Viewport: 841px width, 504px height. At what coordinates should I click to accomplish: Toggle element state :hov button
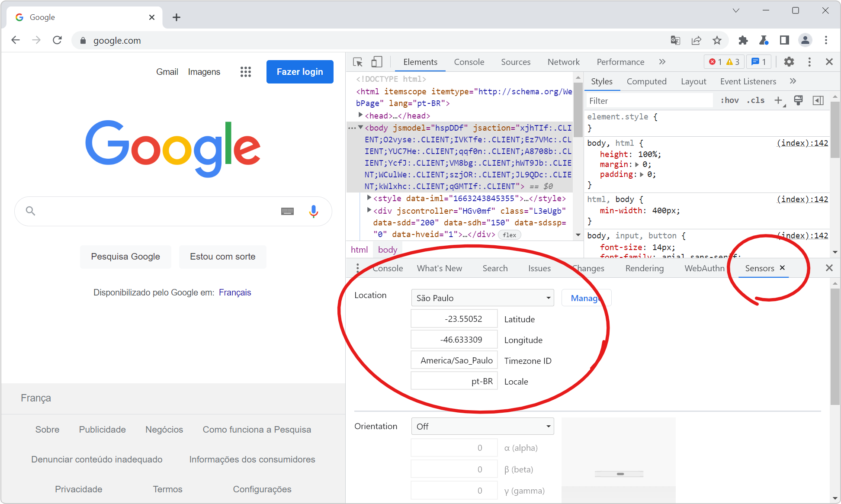(x=729, y=100)
